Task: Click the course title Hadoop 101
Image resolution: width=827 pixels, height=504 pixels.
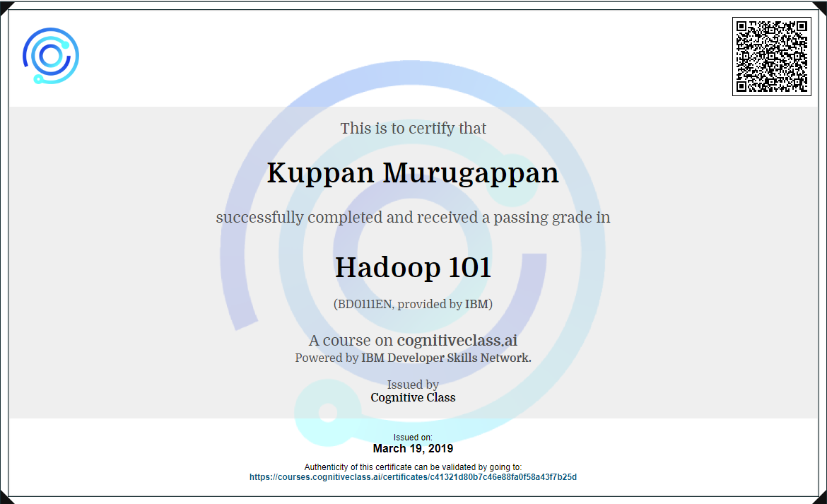Action: coord(413,267)
